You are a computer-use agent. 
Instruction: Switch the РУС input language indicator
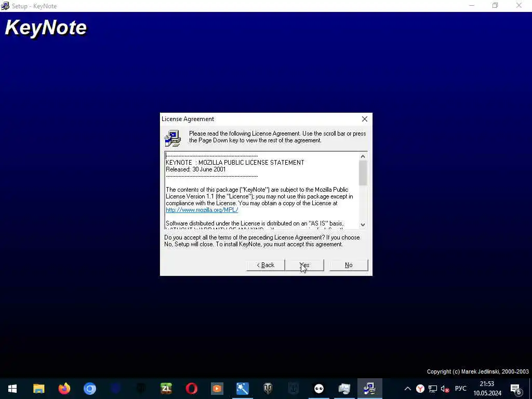pyautogui.click(x=460, y=389)
